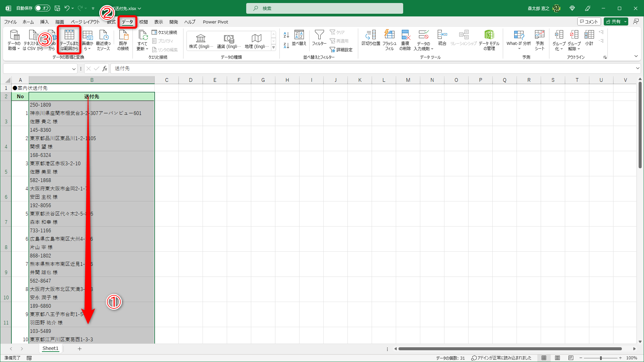Switch to Page Break Preview view

tap(571, 358)
